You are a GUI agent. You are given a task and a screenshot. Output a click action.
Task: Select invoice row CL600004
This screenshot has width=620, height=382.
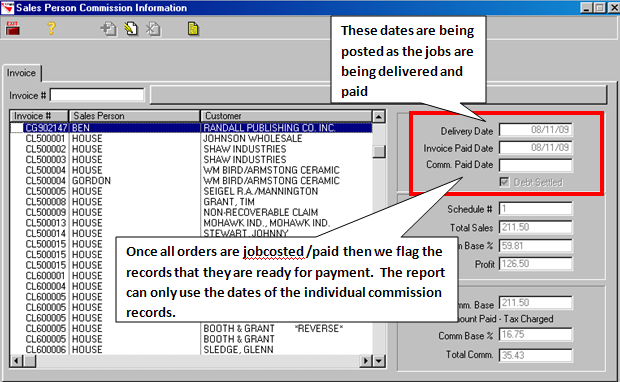click(63, 286)
